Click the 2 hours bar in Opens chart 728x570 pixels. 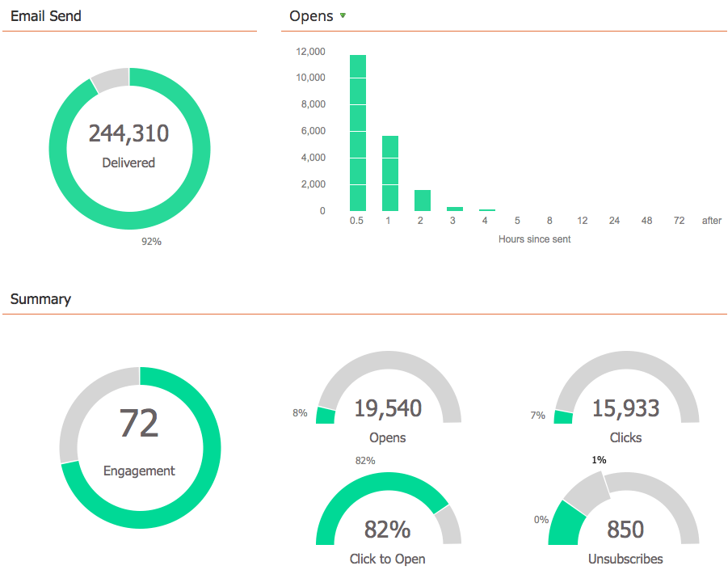point(421,198)
